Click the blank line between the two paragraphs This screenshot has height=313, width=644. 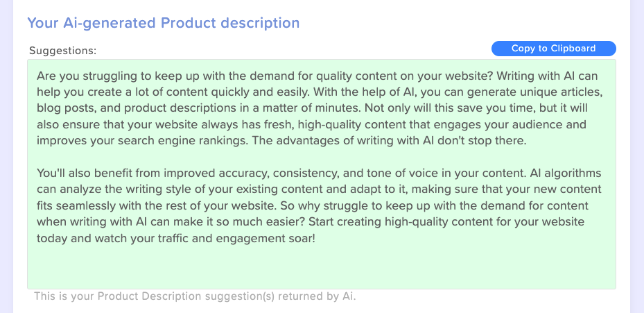[322, 157]
